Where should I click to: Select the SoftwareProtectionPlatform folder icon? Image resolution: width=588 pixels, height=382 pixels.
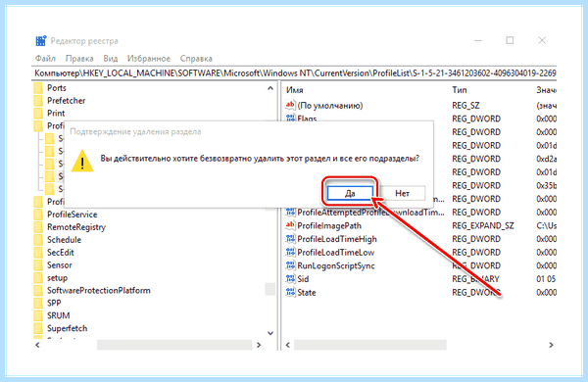tap(38, 291)
